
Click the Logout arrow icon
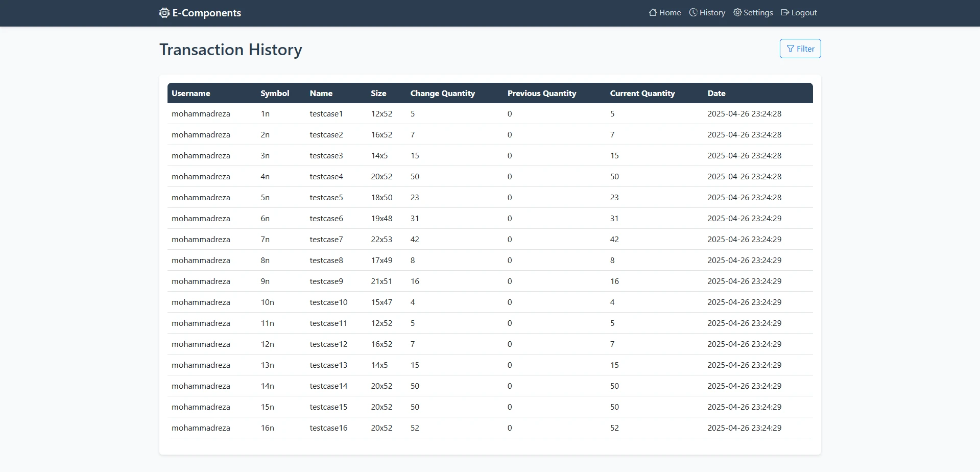[785, 13]
